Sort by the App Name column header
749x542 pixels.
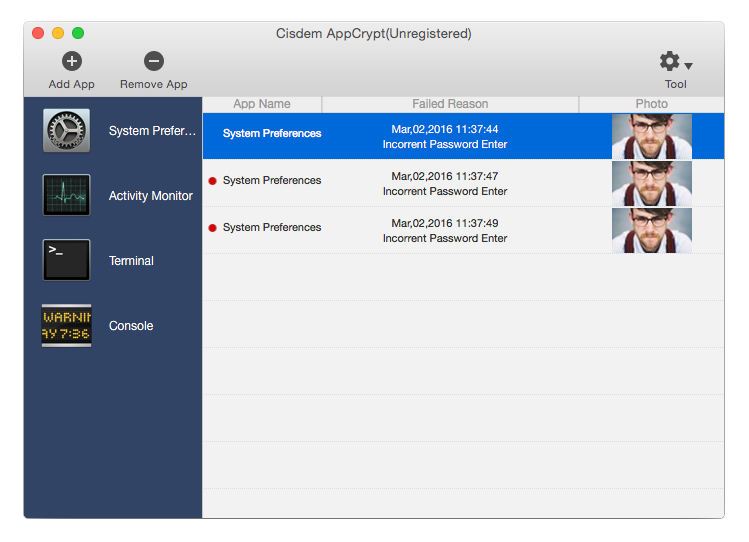coord(262,104)
